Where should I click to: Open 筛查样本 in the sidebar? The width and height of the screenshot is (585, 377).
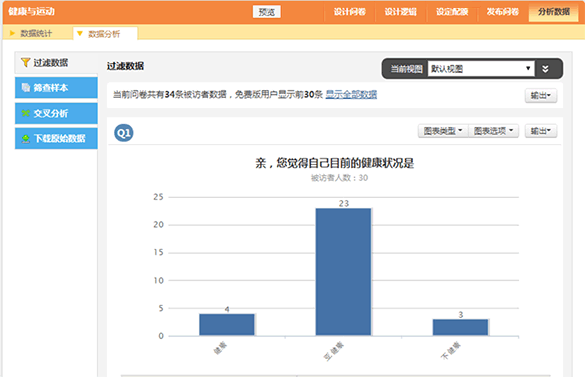click(x=56, y=88)
